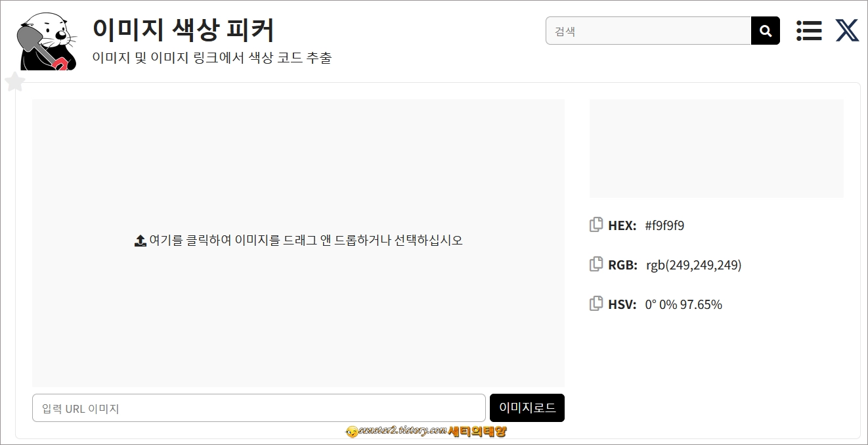868x445 pixels.
Task: Toggle the star bookmark on the left edge
Action: click(x=14, y=81)
